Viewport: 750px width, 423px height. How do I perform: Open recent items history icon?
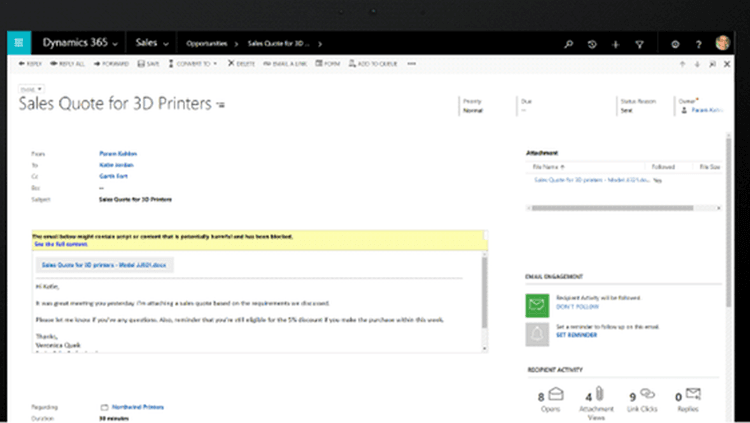[592, 44]
